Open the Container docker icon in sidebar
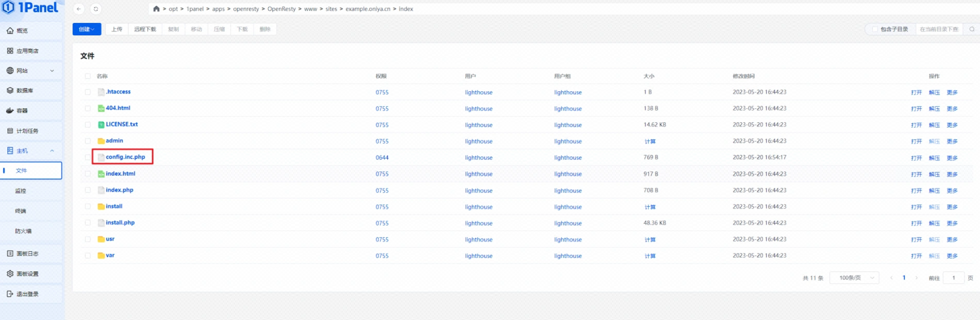Viewport: 980px width, 320px height. click(10, 110)
